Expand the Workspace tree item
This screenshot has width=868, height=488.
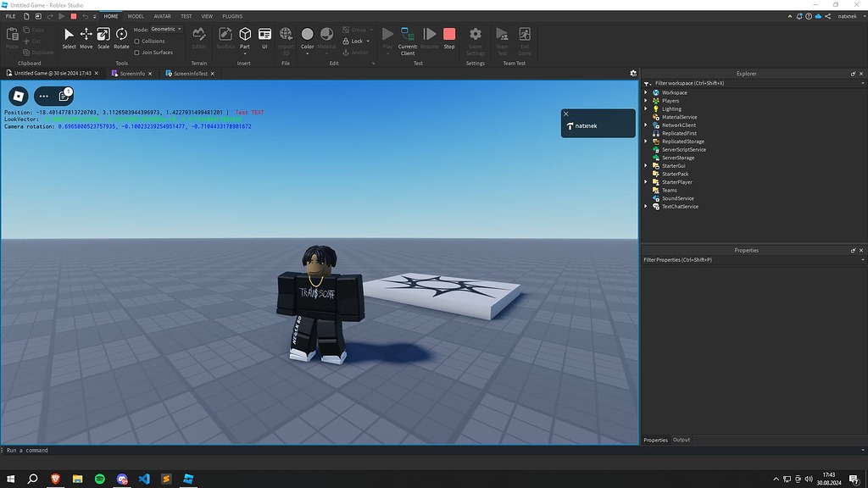coord(647,91)
